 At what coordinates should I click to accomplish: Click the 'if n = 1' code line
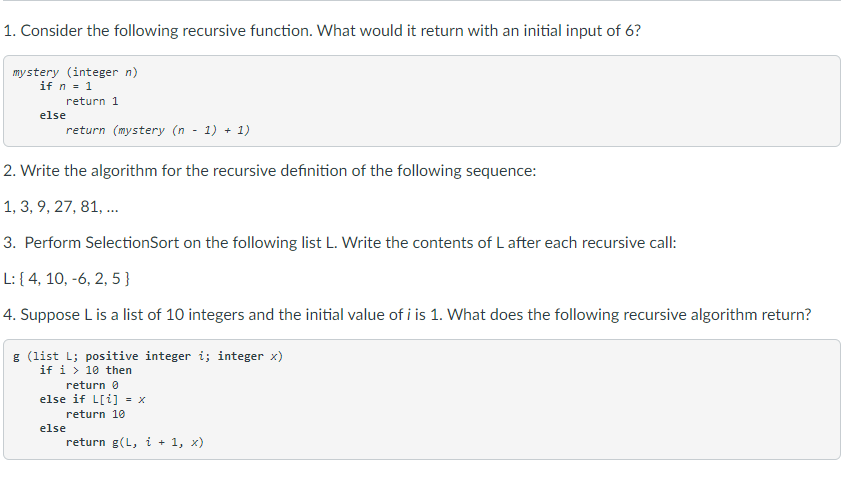pos(66,86)
